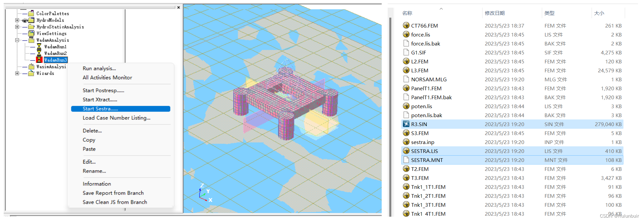This screenshot has width=644, height=221.
Task: Click the HydroModels folder icon
Action: (x=31, y=20)
